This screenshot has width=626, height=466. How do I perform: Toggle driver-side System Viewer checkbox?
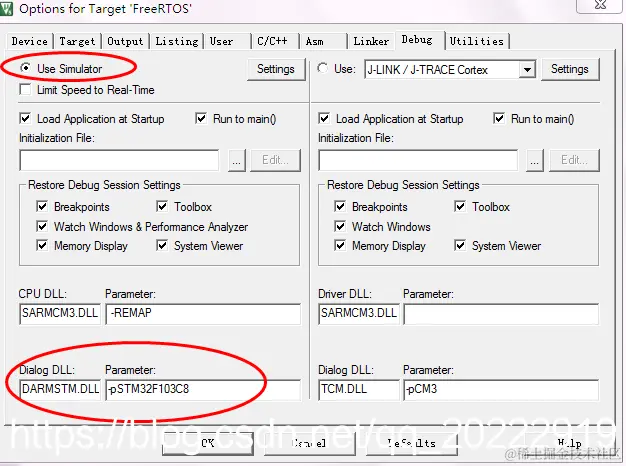point(460,245)
